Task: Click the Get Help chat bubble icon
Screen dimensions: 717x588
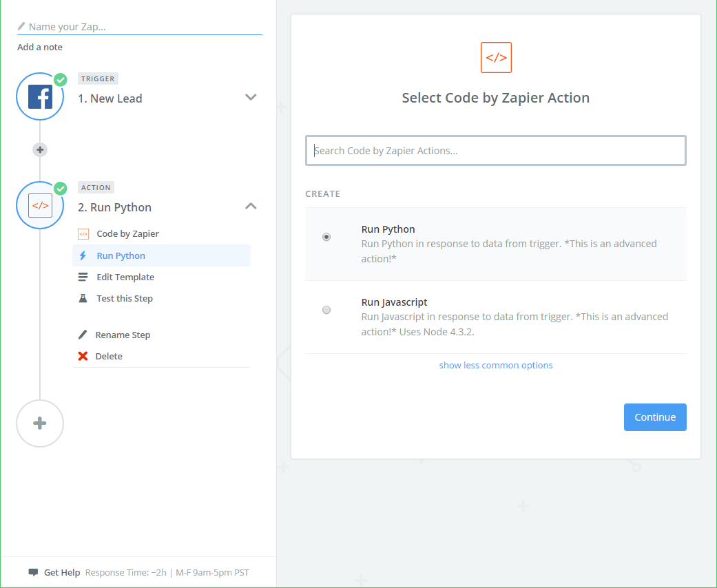Action: point(33,572)
